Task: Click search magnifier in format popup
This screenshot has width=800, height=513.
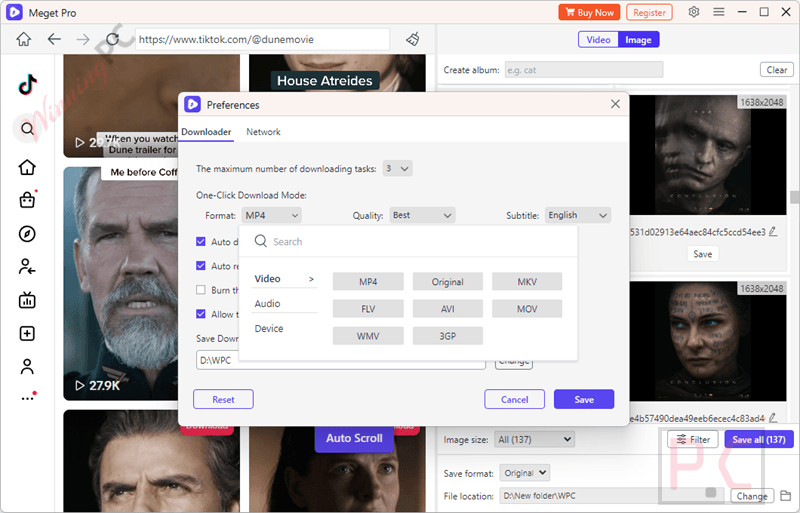Action: 261,241
